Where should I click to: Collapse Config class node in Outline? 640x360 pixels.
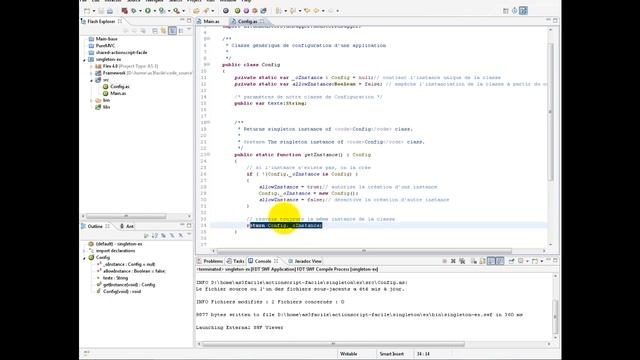click(84, 258)
